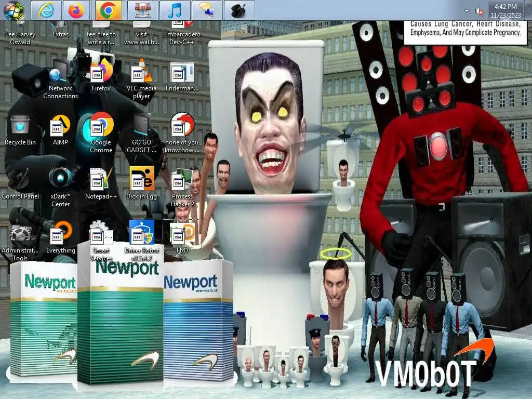532x399 pixels.
Task: Select the Control Panel desktop icon
Action: click(x=20, y=184)
